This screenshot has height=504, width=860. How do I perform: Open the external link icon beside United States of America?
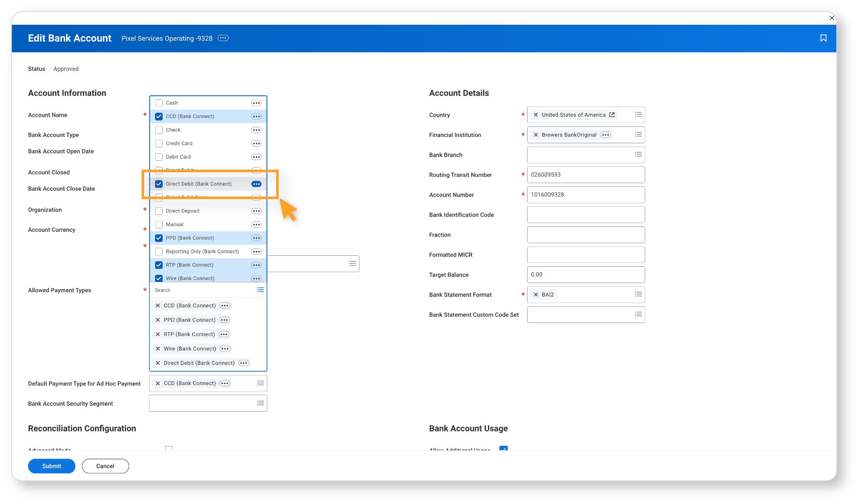pos(612,115)
